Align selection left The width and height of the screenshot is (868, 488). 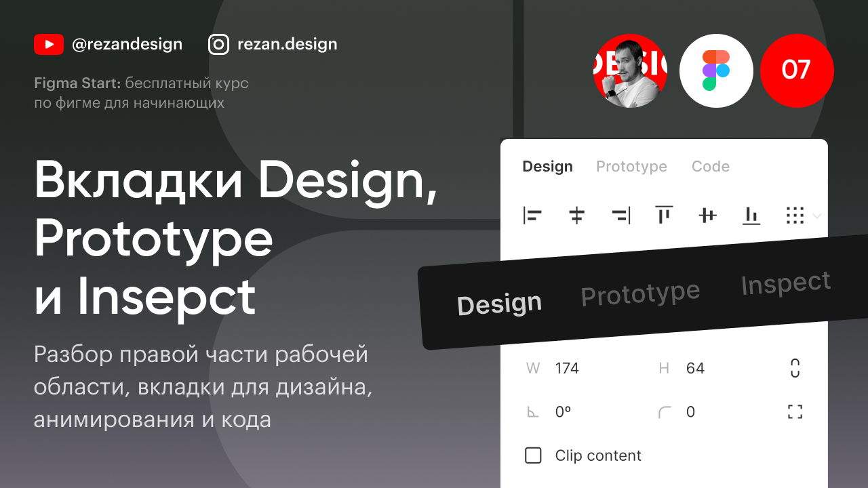[532, 216]
